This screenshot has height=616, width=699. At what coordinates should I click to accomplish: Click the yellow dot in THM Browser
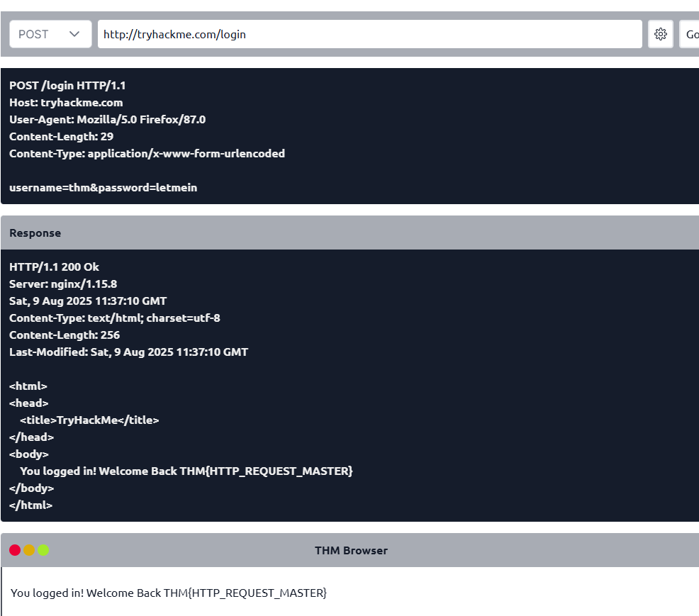coord(29,550)
